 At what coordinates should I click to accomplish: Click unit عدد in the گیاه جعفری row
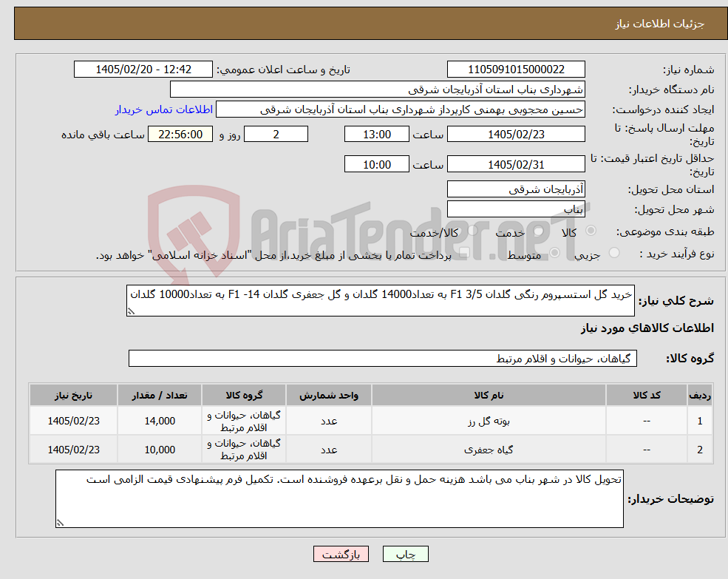[x=329, y=450]
